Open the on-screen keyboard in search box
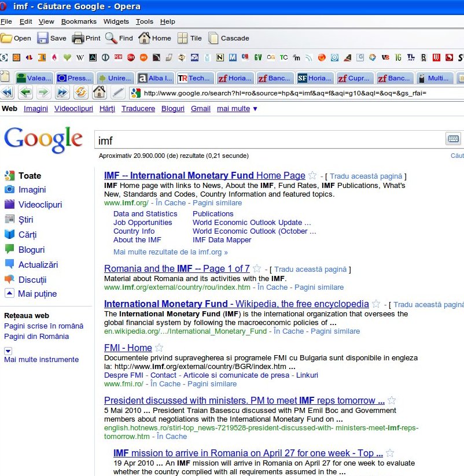Image resolution: width=464 pixels, height=476 pixels. point(453,139)
